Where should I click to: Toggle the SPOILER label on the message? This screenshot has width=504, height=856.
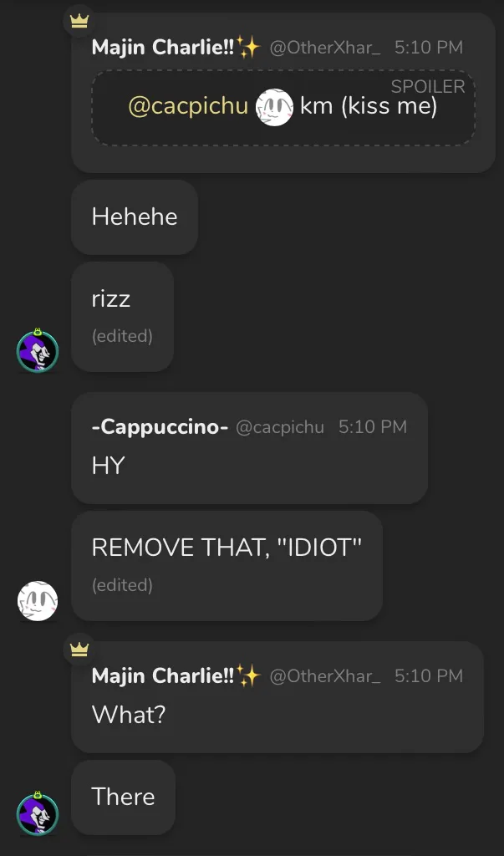428,86
